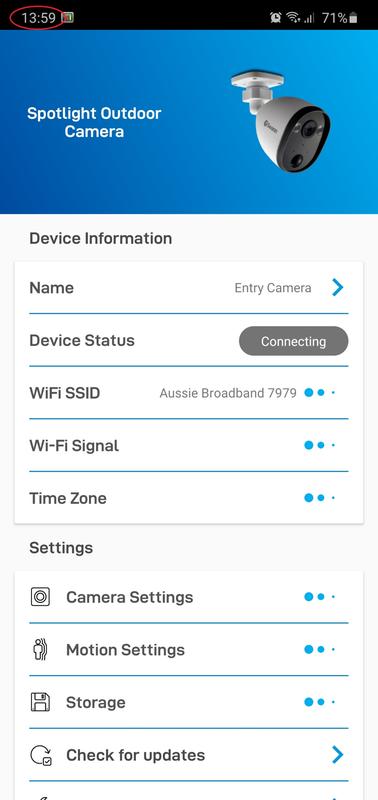This screenshot has height=800, width=378.
Task: Open the Name row chevron arrow
Action: point(338,288)
